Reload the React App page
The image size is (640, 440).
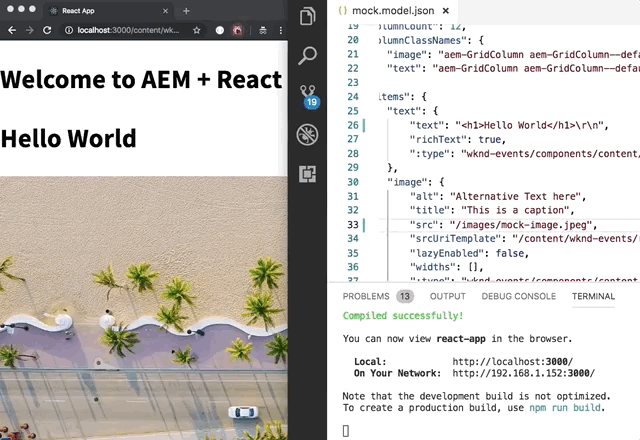coord(47,30)
